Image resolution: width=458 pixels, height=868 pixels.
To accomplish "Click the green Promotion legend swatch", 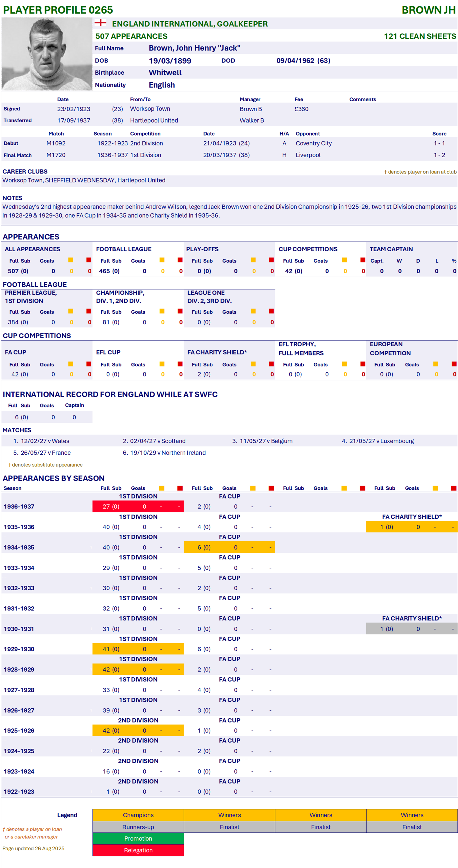I will pos(138,839).
